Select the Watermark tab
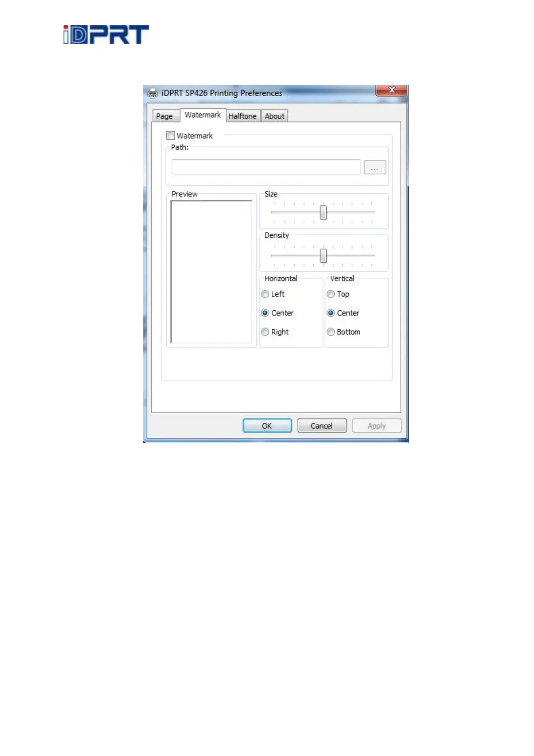 pos(203,115)
